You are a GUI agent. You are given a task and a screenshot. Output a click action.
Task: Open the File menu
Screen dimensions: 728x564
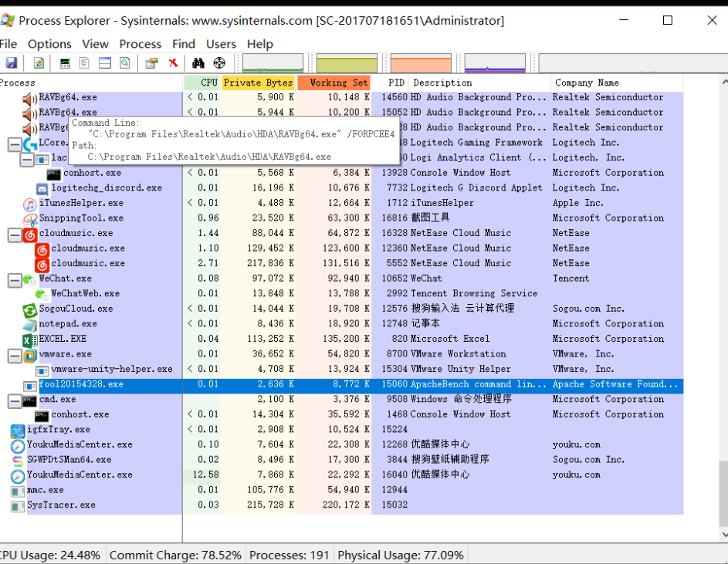point(8,44)
